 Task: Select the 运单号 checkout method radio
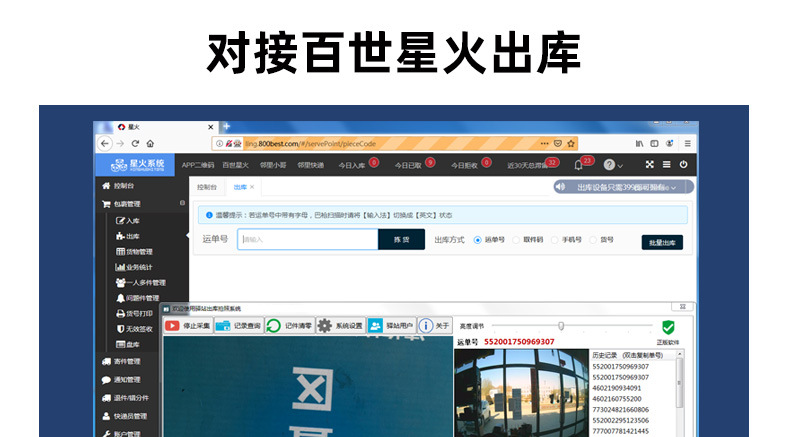(478, 240)
